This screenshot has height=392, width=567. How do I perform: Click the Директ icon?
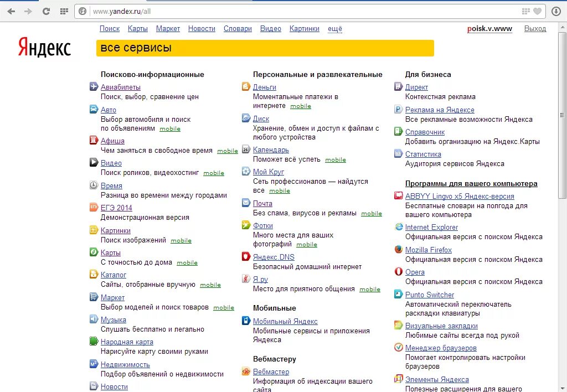coord(398,86)
